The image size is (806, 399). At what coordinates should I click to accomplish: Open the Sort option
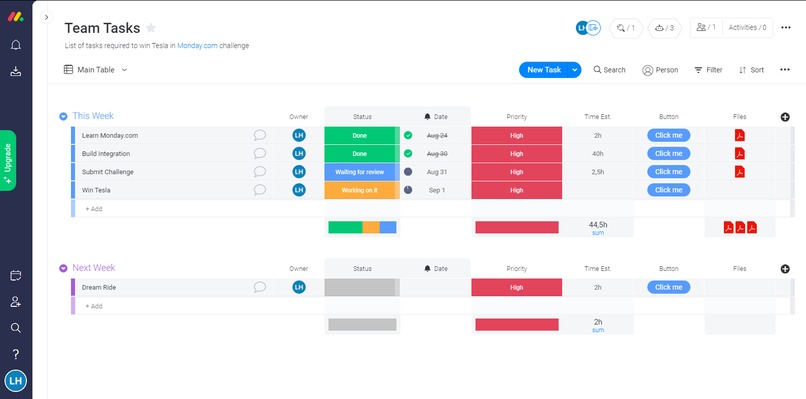click(751, 70)
